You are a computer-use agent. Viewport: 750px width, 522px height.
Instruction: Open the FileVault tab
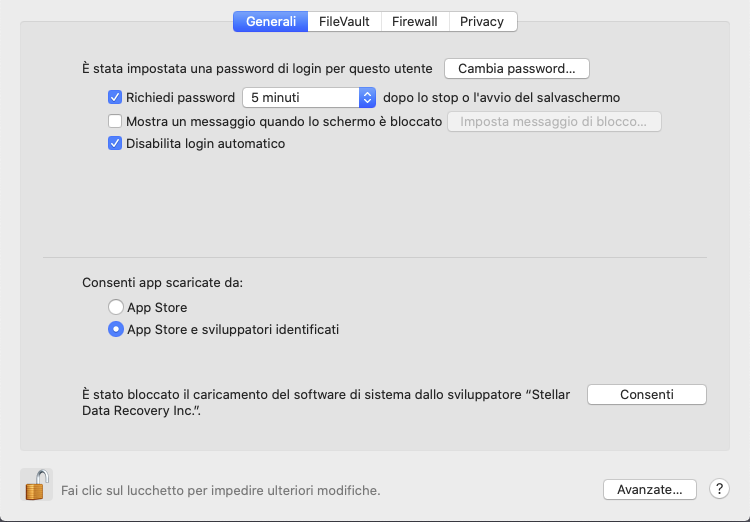click(x=343, y=21)
